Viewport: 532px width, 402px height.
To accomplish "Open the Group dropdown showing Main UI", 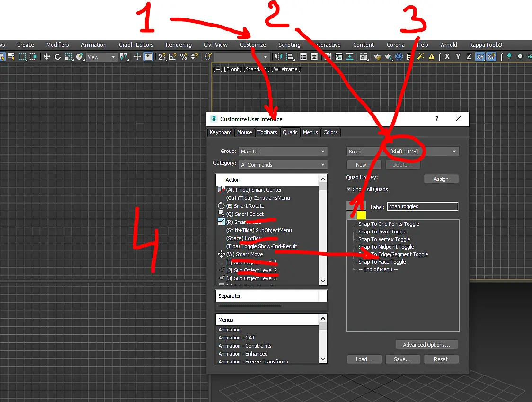I will click(283, 152).
